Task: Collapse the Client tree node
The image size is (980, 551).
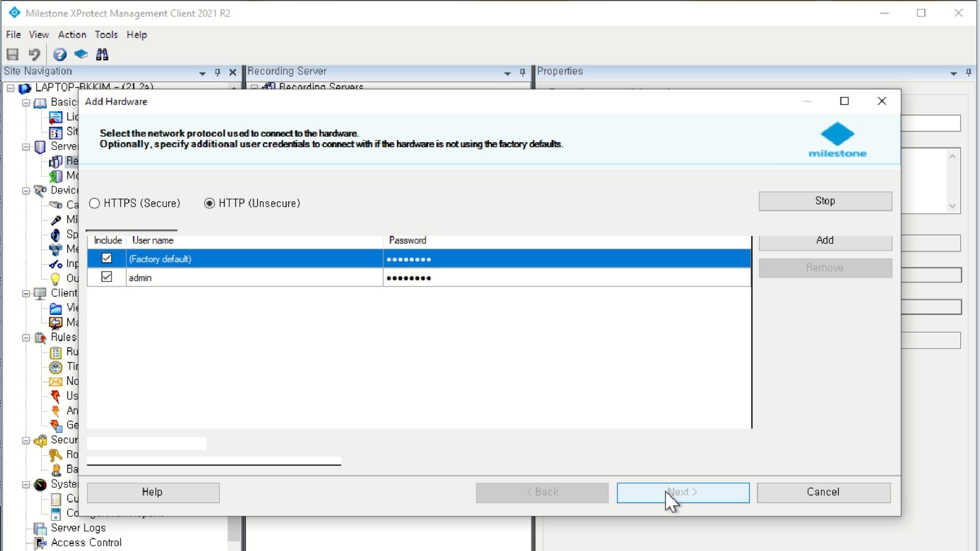Action: [26, 294]
